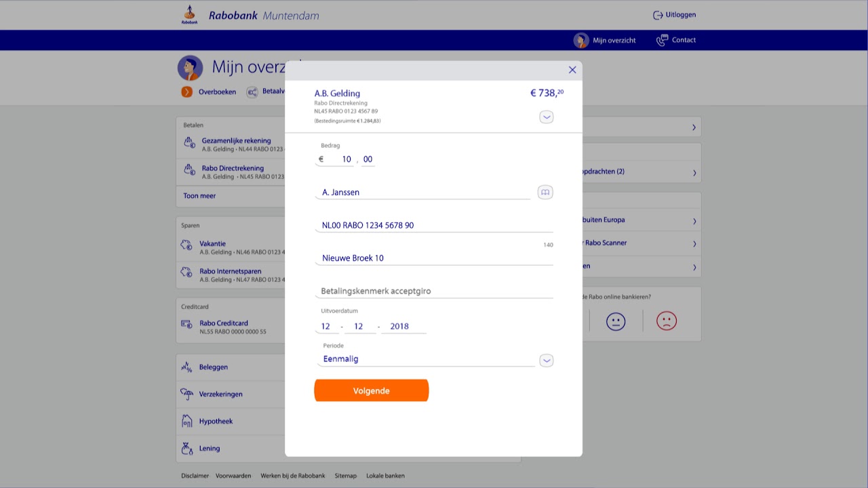Open Rabo Directrekening account row in Betalen

[x=231, y=172]
